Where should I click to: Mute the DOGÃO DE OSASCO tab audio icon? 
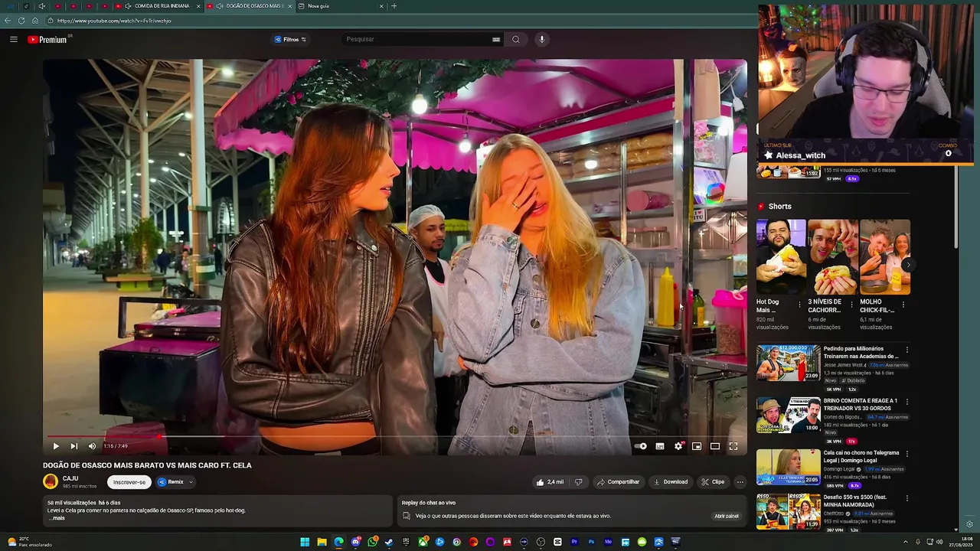pyautogui.click(x=220, y=6)
